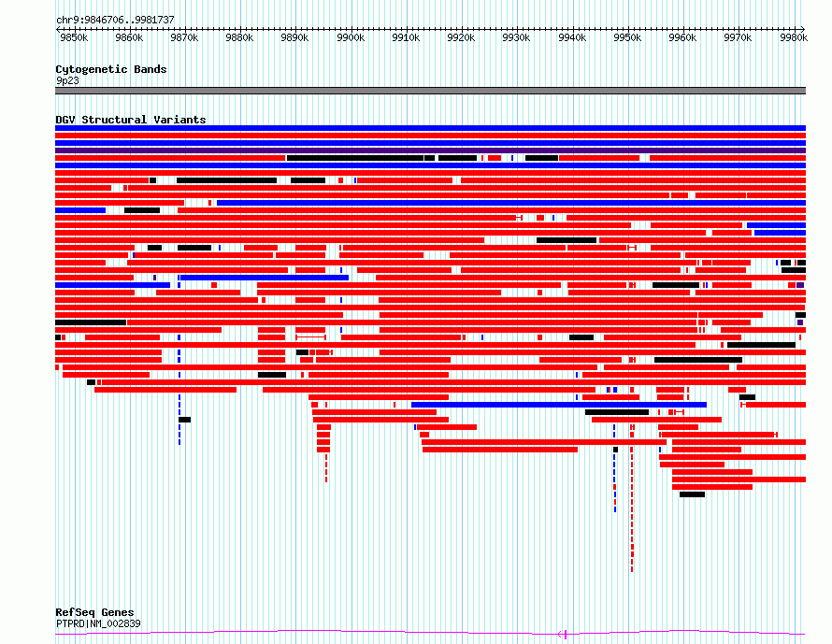Screen dimensions: 832x644
Task: Click the 9880k ruler label
Action: 239,37
